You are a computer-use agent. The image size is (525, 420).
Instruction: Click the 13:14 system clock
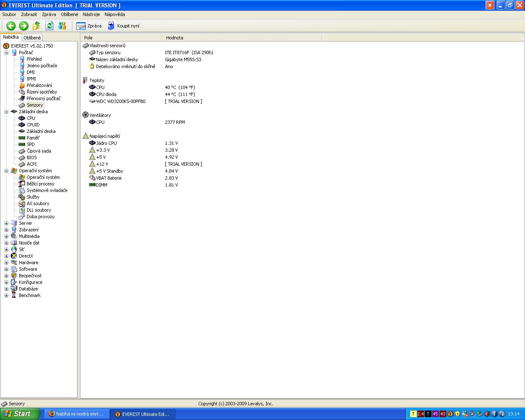[x=514, y=414]
